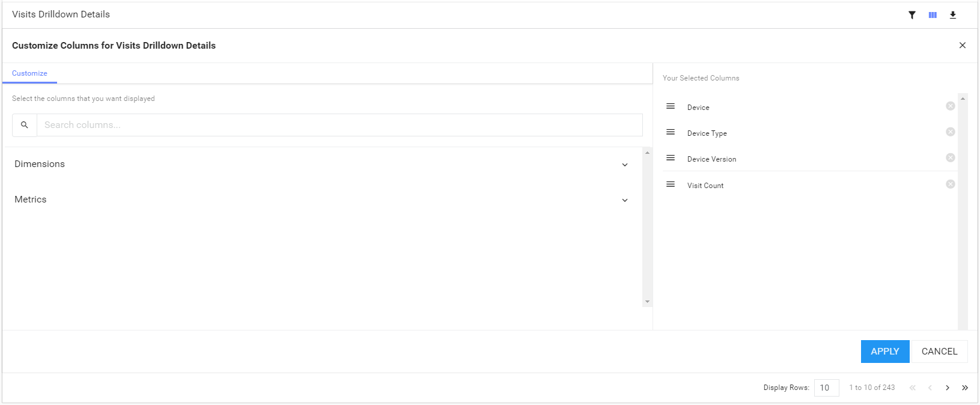This screenshot has height=405, width=980.
Task: Click the drag handle for Device
Action: point(671,106)
